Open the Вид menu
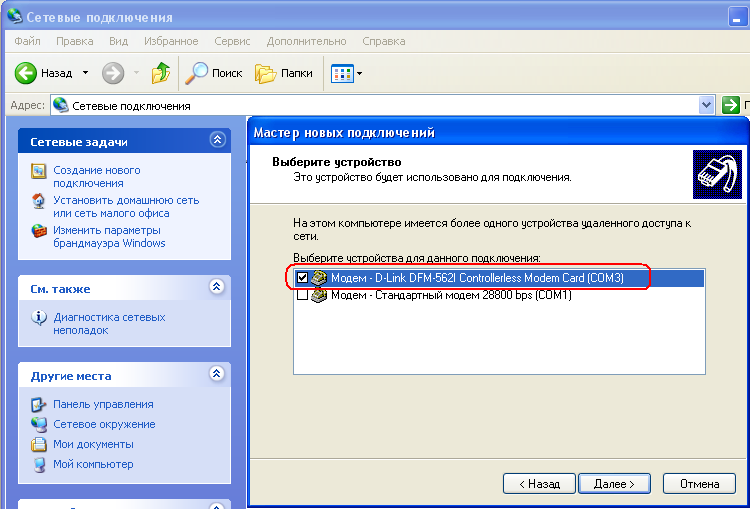This screenshot has height=509, width=750. (118, 41)
